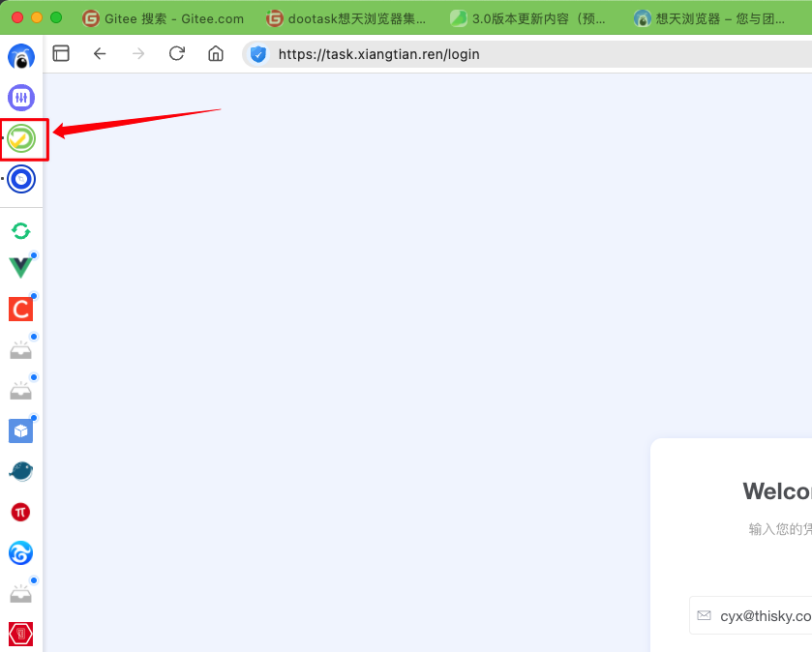The image size is (812, 652).
Task: Open the pufferfish sidebar icon
Action: coord(21,471)
